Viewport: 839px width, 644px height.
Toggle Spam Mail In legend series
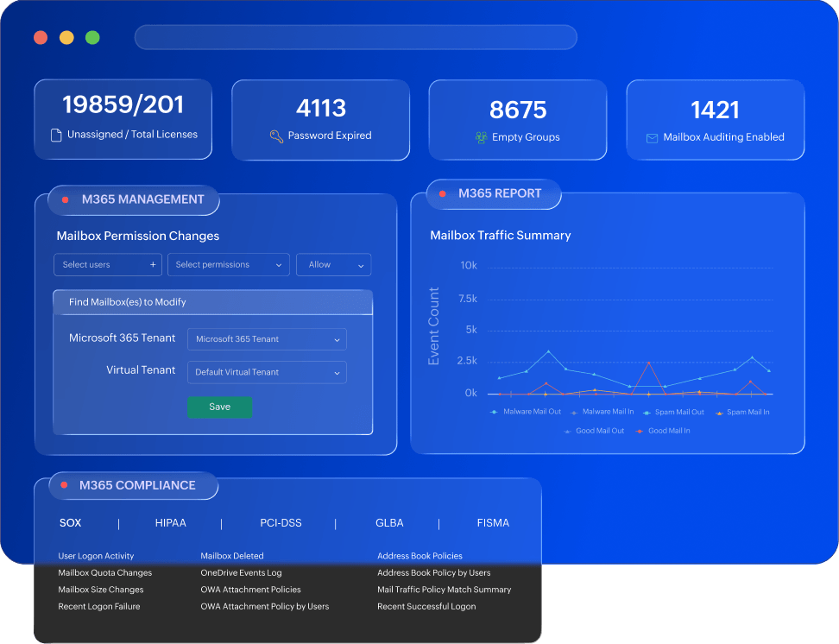coord(742,412)
